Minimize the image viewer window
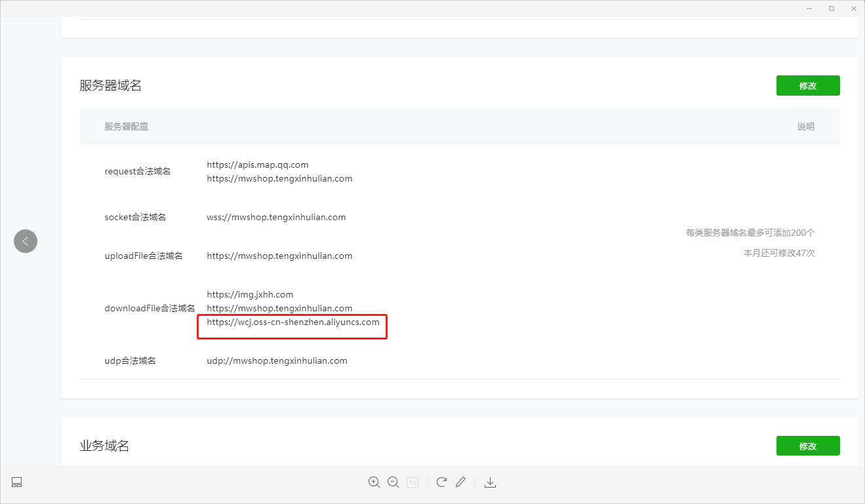The width and height of the screenshot is (865, 504). point(810,9)
